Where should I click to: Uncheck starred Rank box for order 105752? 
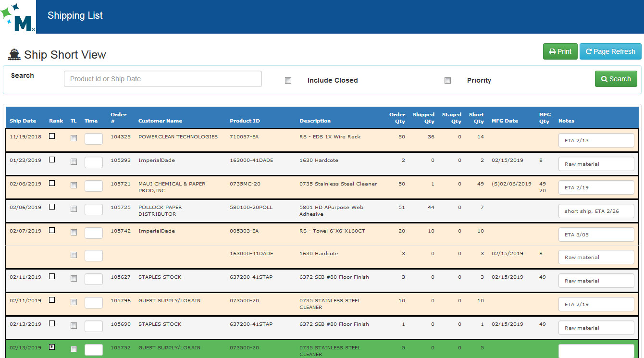tap(52, 347)
